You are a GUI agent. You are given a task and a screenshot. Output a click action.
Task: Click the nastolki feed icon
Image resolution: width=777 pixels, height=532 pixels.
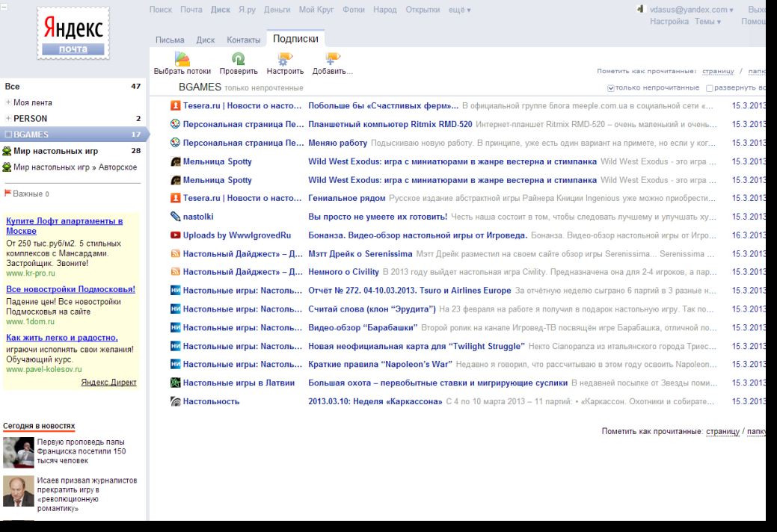coord(176,217)
